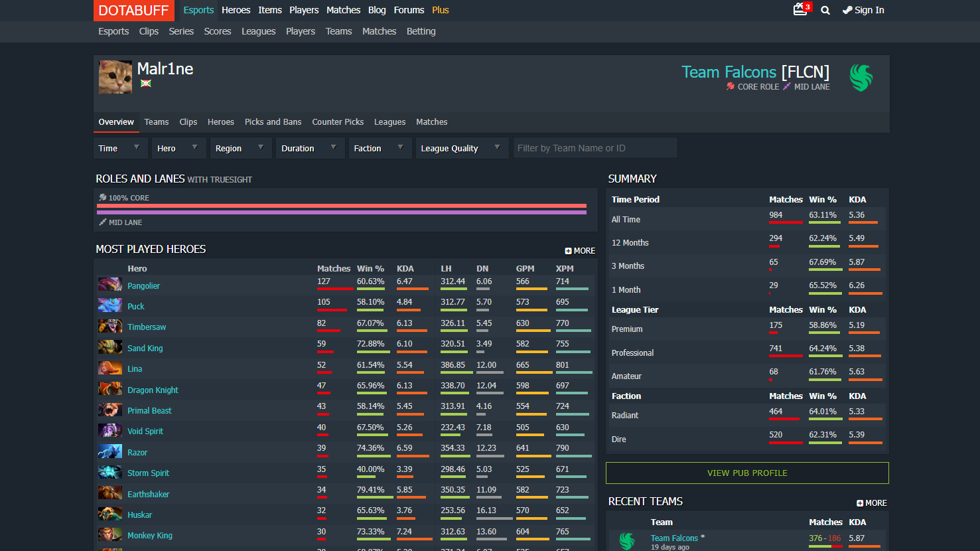Switch to the Leagues profile tab
Viewport: 980px width, 551px height.
click(389, 122)
